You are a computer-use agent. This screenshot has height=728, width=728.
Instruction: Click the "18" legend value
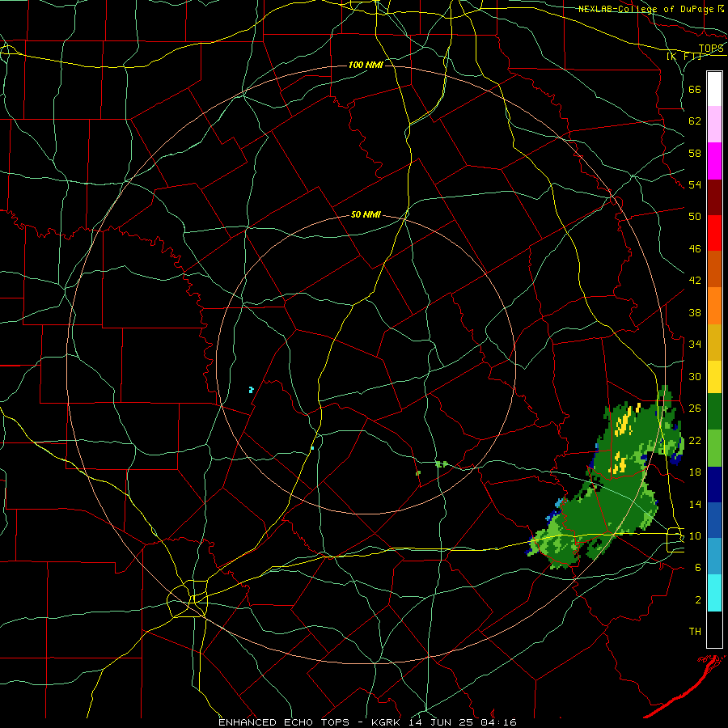click(695, 472)
